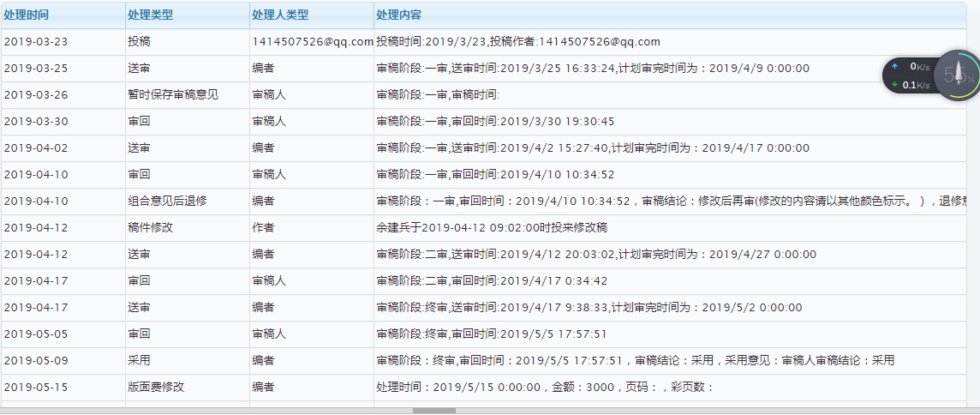Select the 投稿 row dated 2019-03-23

(484, 42)
